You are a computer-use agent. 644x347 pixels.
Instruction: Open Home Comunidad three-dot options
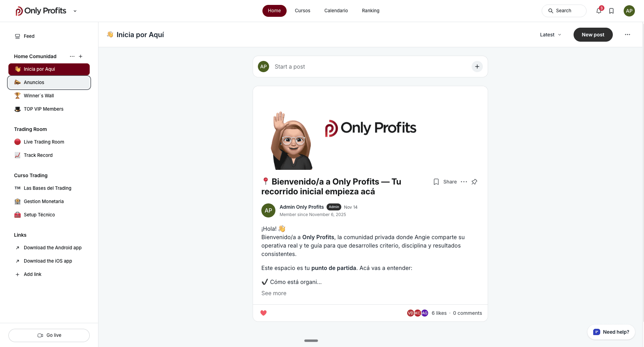(x=72, y=56)
